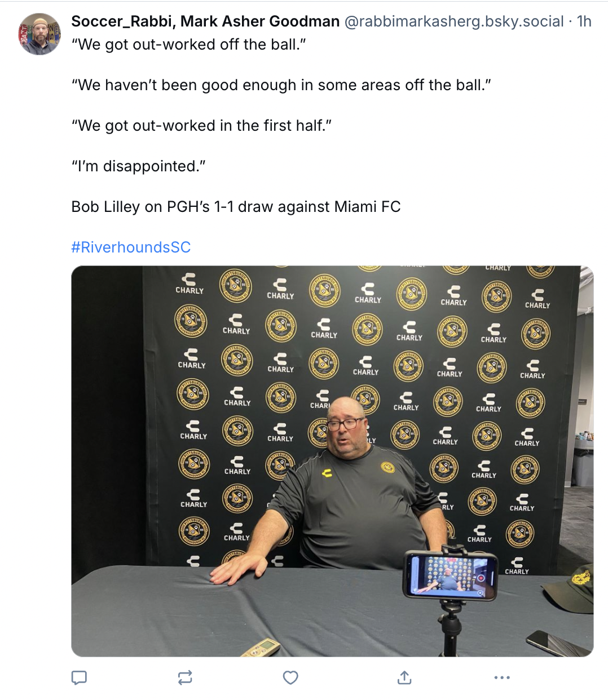Open the share icon below the photo

point(404,677)
